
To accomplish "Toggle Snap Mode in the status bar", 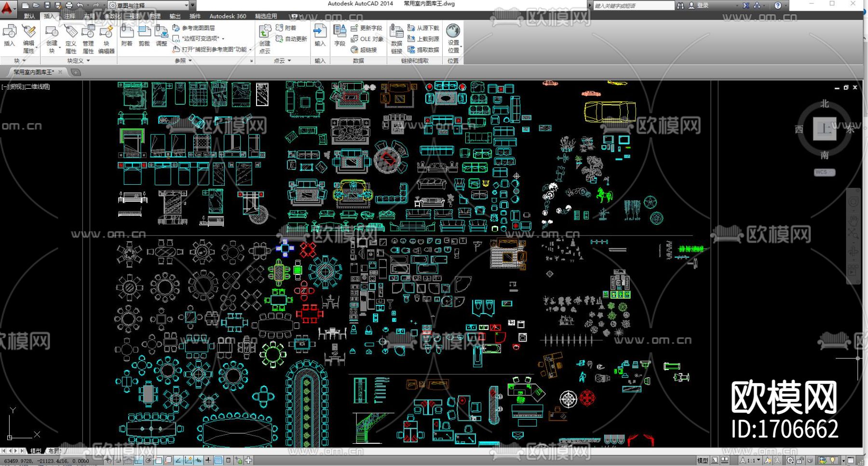I will click(118, 460).
